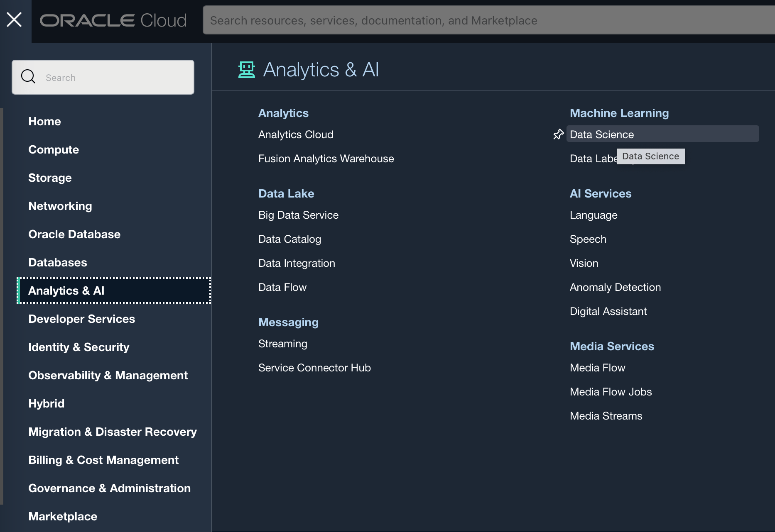Viewport: 775px width, 532px height.
Task: Select Anomaly Detection service
Action: click(x=615, y=287)
